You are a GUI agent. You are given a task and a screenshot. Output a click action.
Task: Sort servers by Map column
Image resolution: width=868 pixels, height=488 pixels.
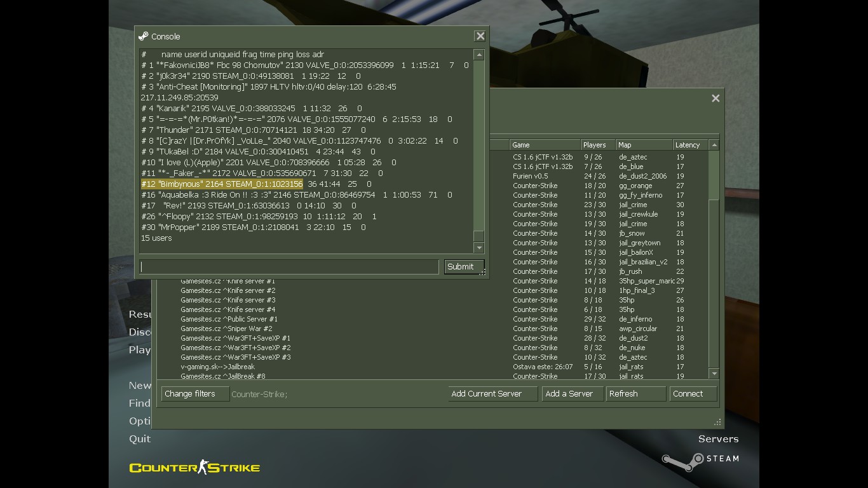point(644,145)
